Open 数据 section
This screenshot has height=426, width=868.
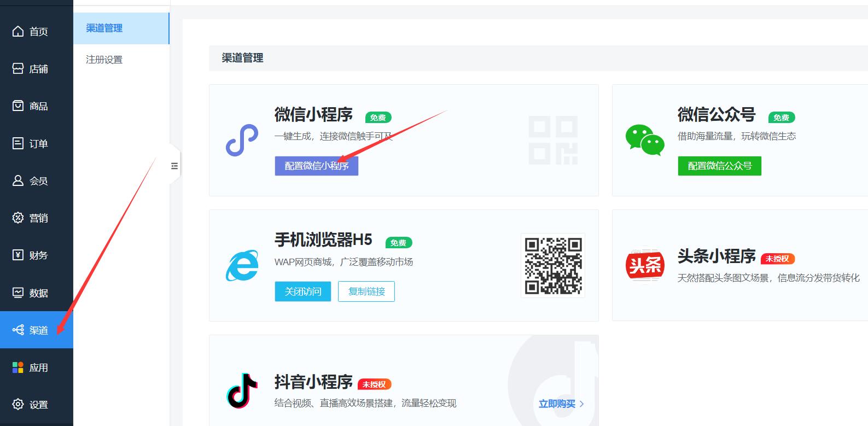pyautogui.click(x=37, y=293)
